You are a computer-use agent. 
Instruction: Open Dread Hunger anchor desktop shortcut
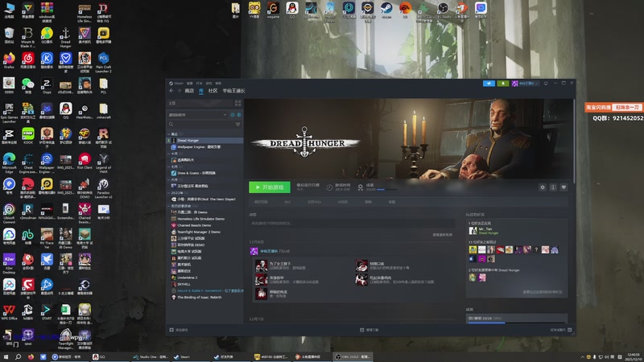pos(66,38)
